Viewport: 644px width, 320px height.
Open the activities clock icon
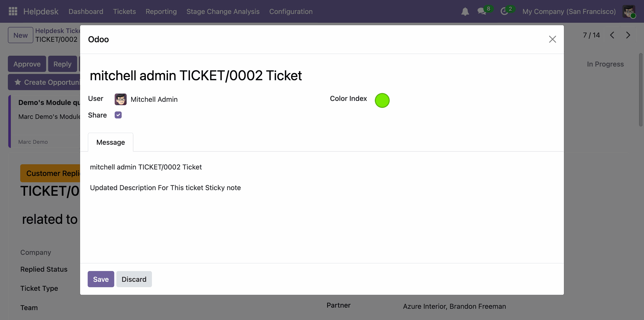pyautogui.click(x=504, y=11)
